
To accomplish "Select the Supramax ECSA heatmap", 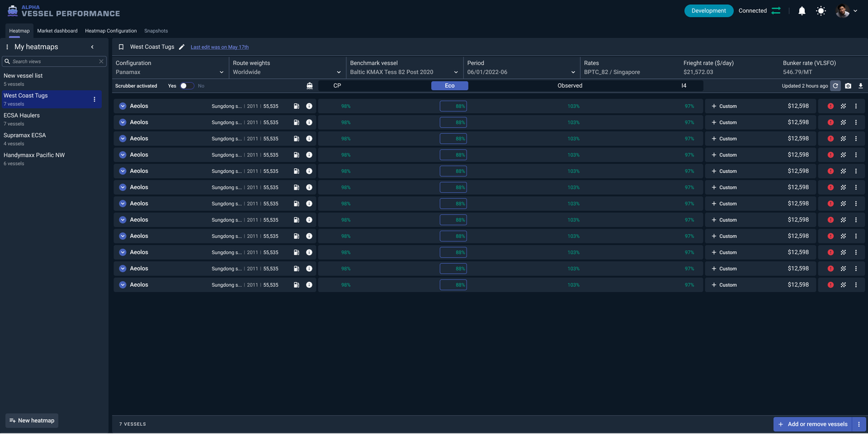I will (51, 139).
